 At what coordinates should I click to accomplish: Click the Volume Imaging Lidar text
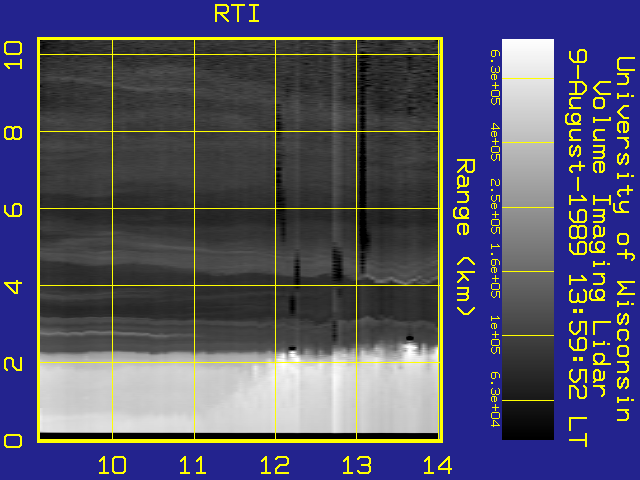600,239
